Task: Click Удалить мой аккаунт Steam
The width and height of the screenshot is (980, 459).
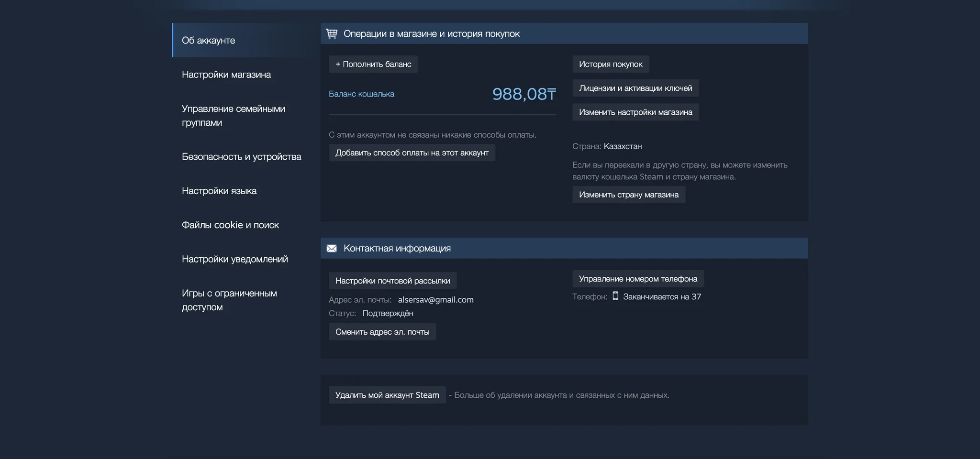Action: coord(387,395)
